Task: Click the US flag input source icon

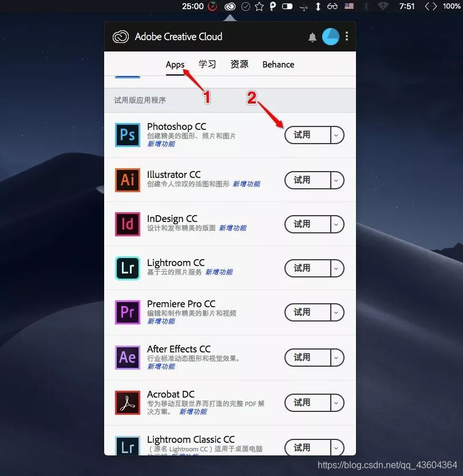Action: 349,6
